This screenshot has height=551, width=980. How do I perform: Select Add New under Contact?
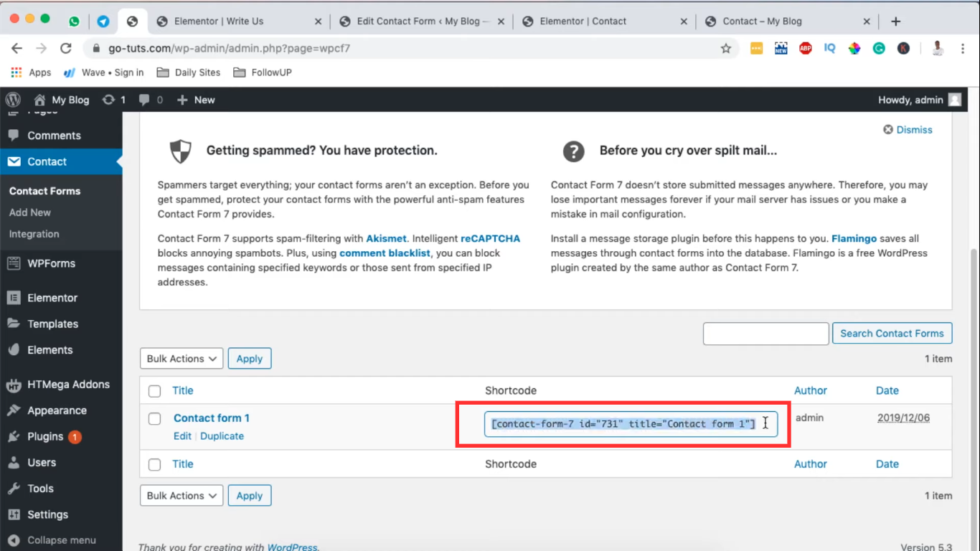(x=30, y=212)
